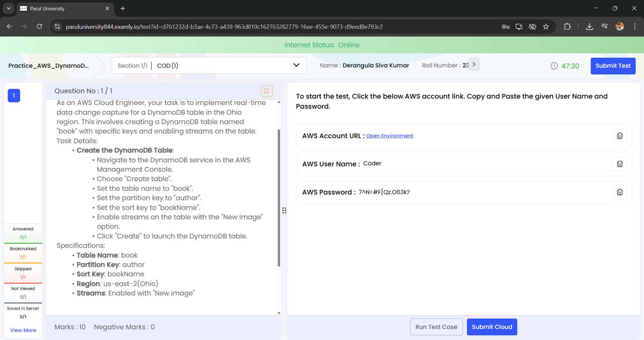
Task: Select the Parul University tab
Action: [66, 9]
